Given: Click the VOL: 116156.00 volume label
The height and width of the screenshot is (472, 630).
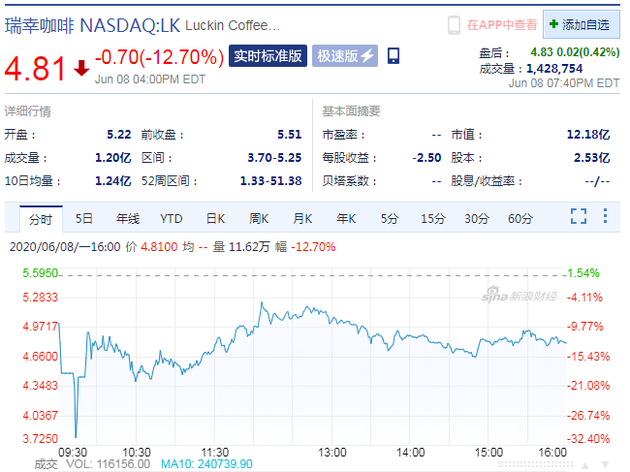Looking at the screenshot, I should coord(108,464).
